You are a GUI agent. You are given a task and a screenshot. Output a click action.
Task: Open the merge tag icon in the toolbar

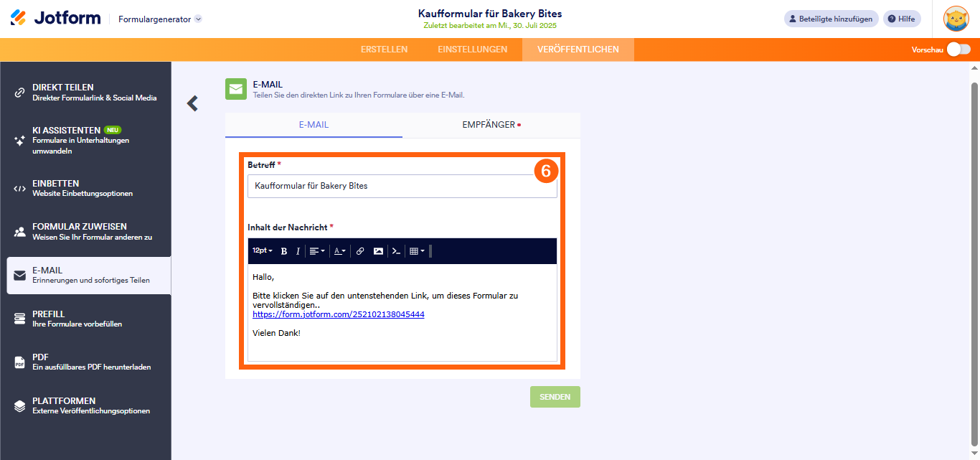click(395, 251)
